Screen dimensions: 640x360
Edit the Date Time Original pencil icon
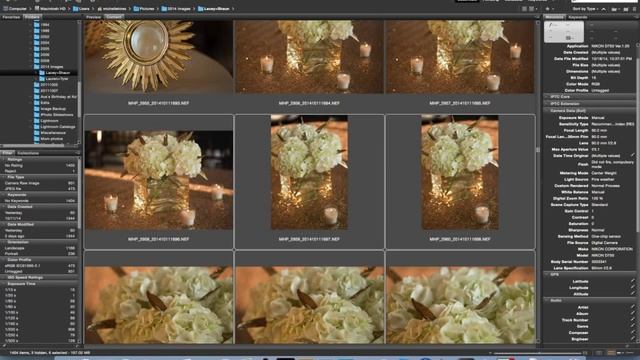(633, 155)
